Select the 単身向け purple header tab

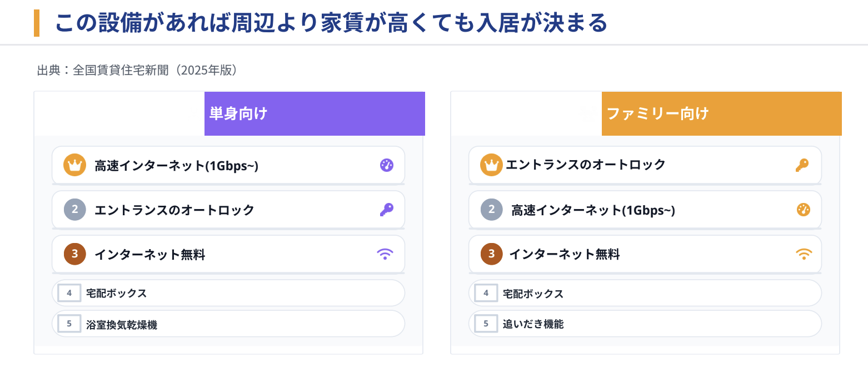pos(315,113)
